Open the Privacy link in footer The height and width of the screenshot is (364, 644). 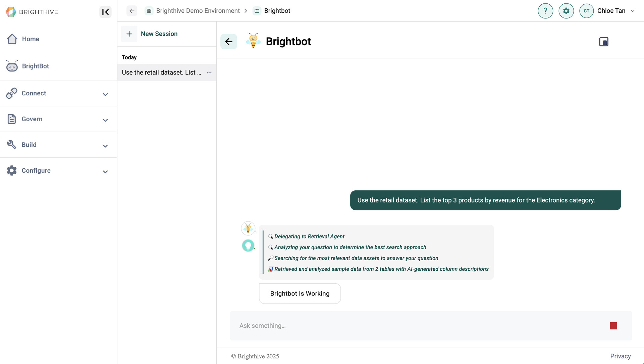[x=620, y=356]
